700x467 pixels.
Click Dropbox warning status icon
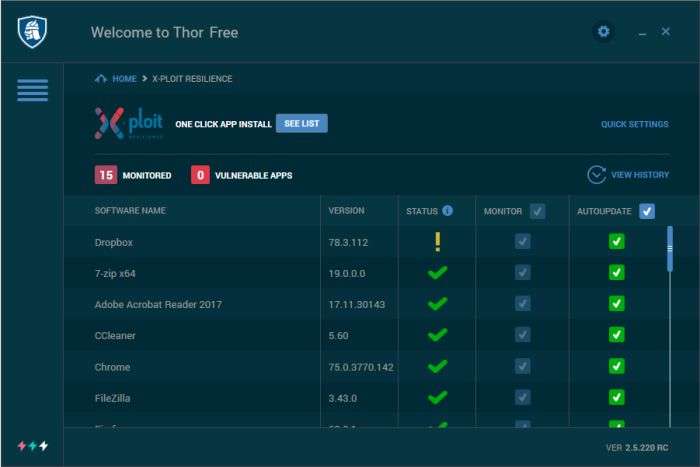click(438, 242)
